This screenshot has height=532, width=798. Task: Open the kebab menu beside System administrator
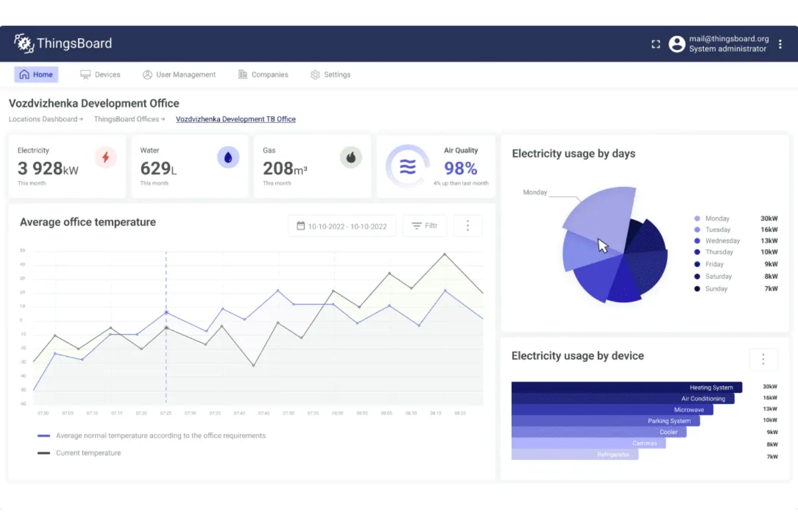coord(780,44)
